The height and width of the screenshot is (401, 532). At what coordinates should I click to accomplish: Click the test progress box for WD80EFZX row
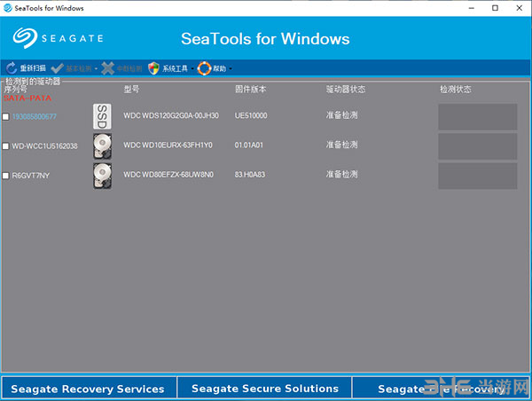tap(477, 176)
